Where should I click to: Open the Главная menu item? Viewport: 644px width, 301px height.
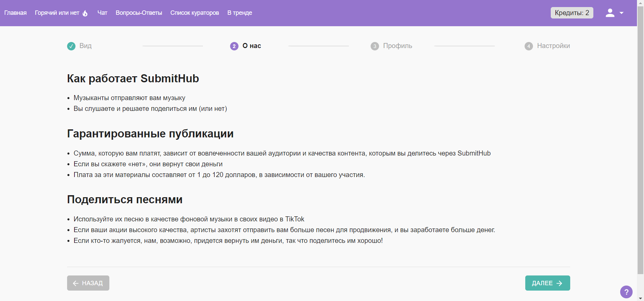(x=15, y=13)
